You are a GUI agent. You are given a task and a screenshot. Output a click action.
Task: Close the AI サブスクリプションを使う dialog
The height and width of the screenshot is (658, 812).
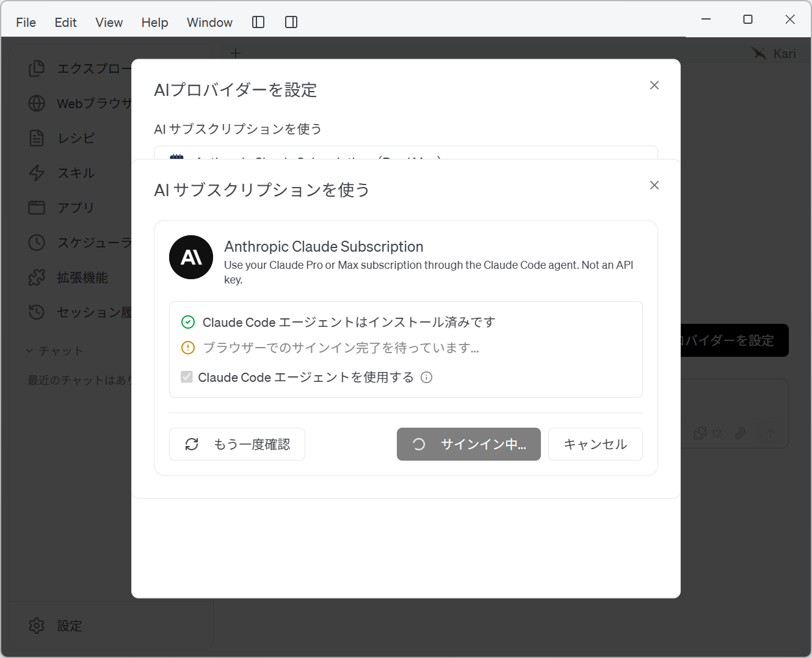coord(654,185)
